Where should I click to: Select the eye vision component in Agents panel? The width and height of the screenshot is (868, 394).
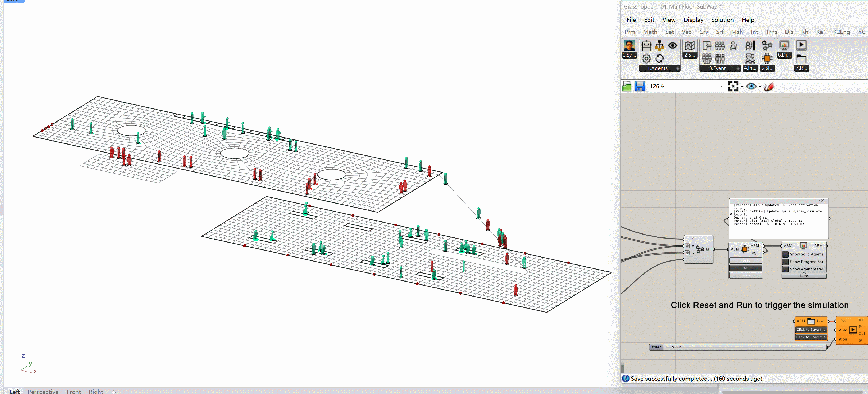(x=673, y=45)
